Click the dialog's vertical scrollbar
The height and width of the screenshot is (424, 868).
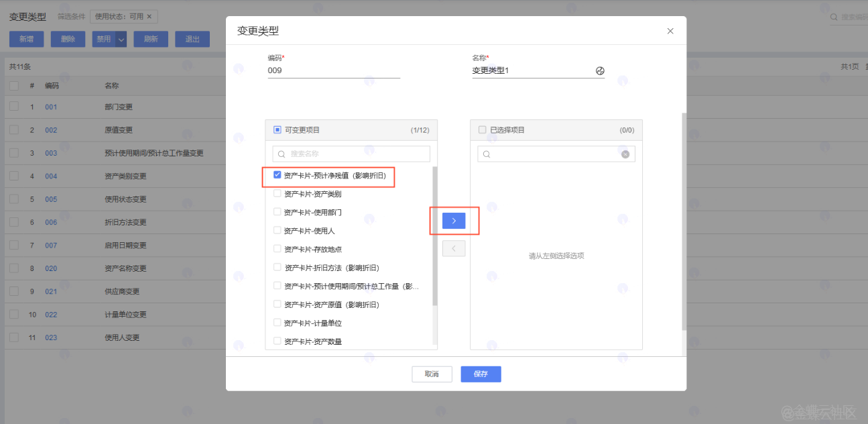[684, 221]
